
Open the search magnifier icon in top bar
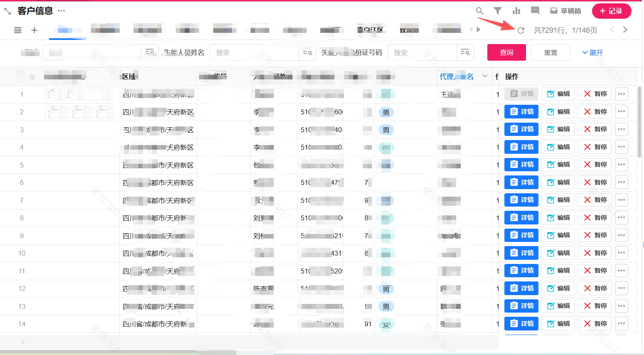[479, 11]
